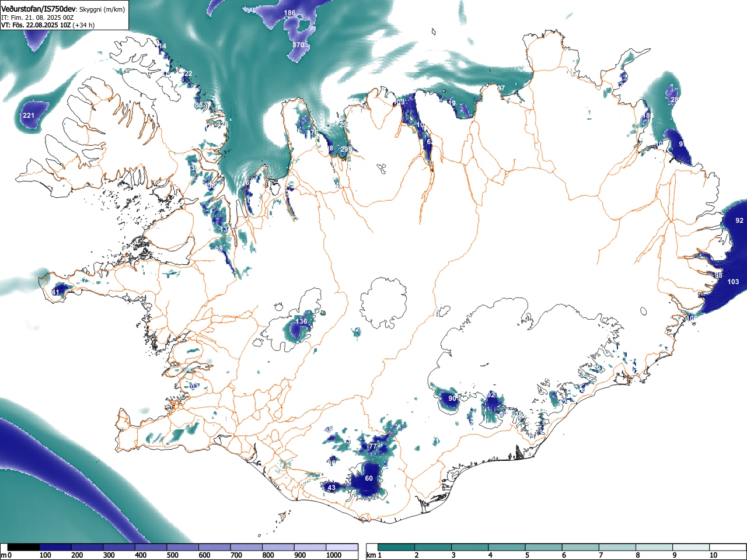
Task: Click the '136' visibility value on the map
Action: (301, 321)
